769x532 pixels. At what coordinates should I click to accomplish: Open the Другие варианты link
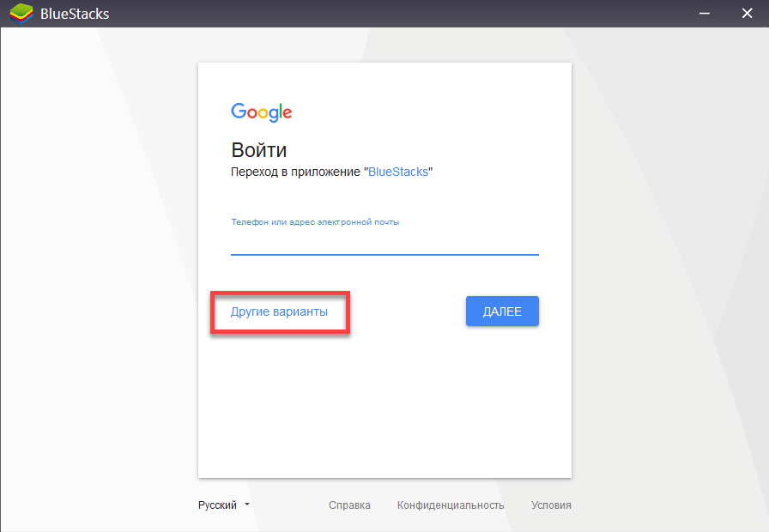coord(279,311)
